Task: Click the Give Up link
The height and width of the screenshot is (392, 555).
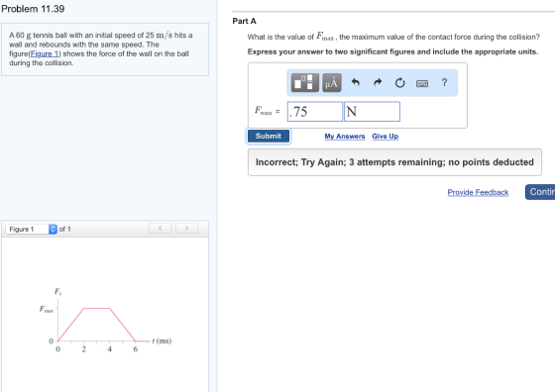Action: click(386, 137)
